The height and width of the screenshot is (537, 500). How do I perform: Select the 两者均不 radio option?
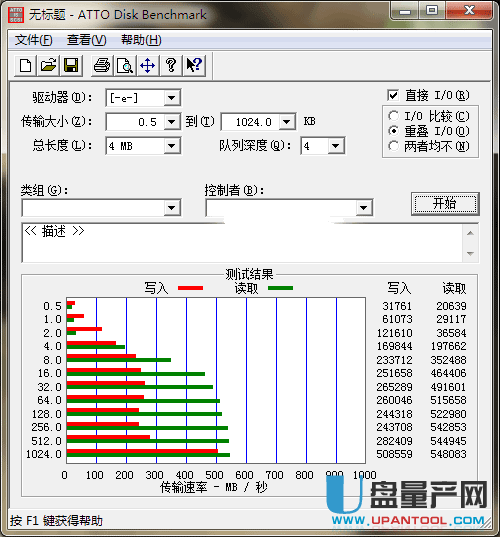393,146
